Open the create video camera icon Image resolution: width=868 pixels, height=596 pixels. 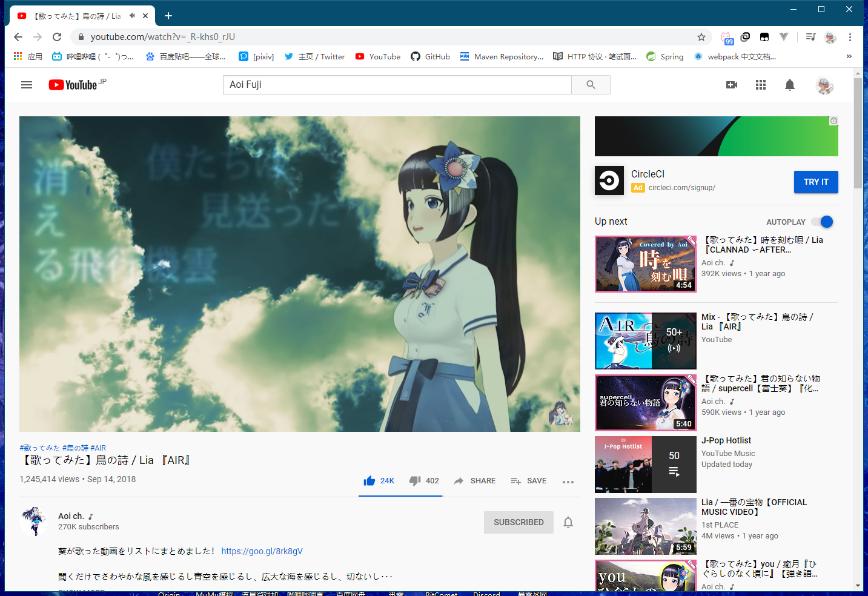tap(732, 85)
